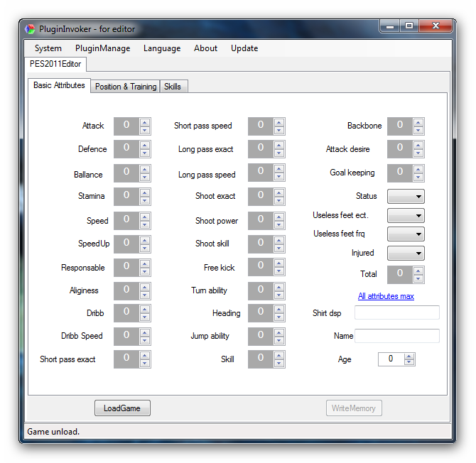Click the Backbone value field
Image resolution: width=476 pixels, height=463 pixels.
400,126
